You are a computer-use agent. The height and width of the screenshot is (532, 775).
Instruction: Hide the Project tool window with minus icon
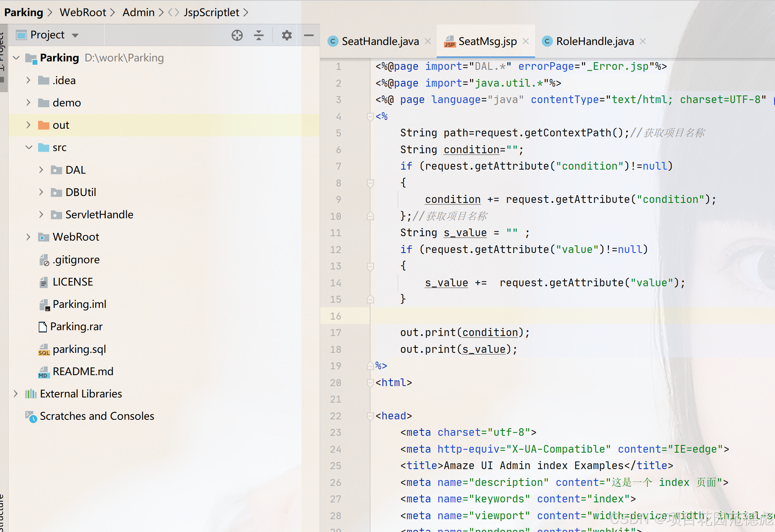[x=309, y=35]
